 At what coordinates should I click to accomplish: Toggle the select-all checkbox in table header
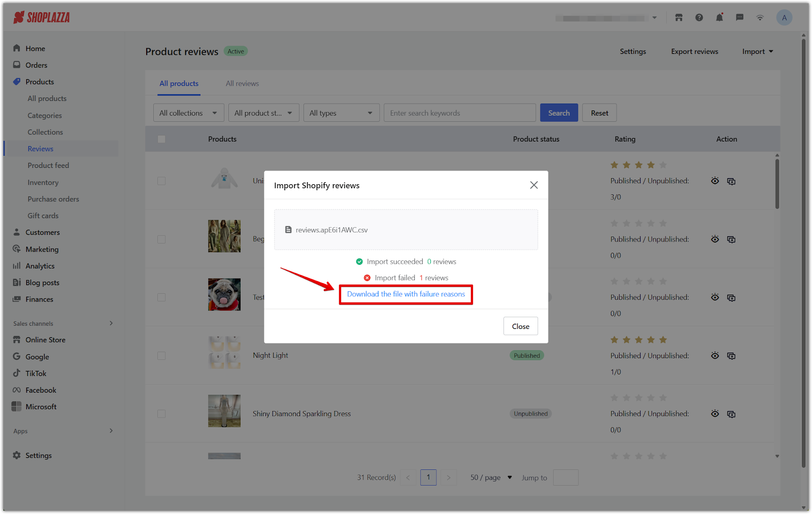click(x=161, y=139)
